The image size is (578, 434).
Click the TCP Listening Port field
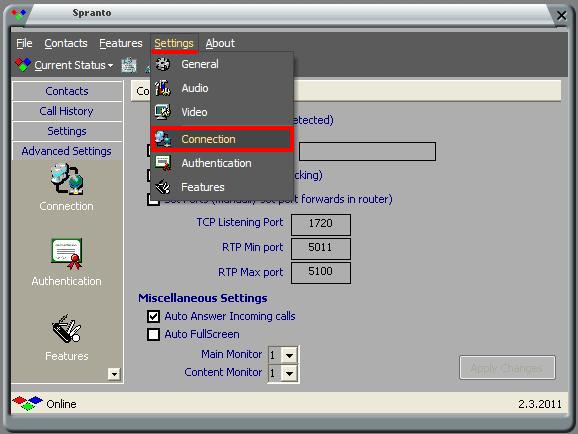click(321, 224)
